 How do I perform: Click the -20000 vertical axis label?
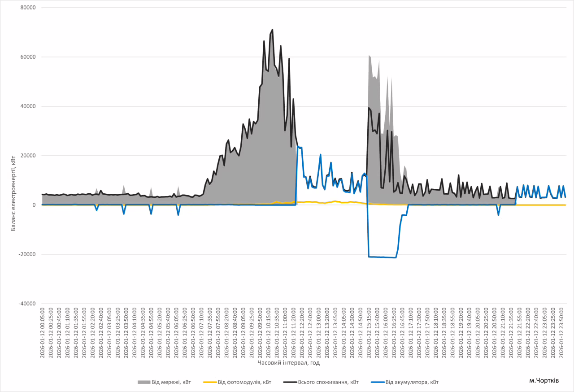(27, 254)
